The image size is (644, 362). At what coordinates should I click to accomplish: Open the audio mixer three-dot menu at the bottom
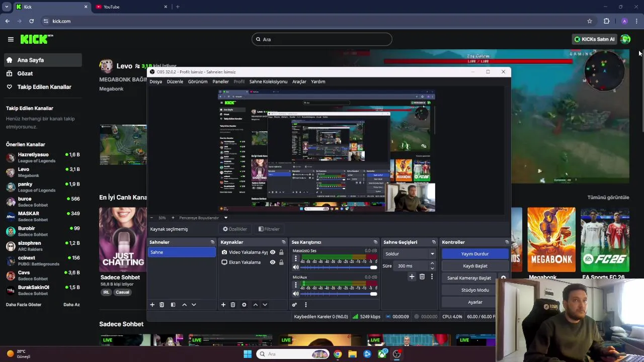[305, 305]
